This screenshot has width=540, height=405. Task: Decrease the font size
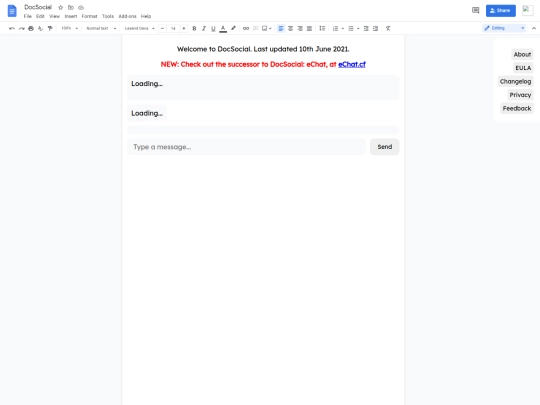coord(162,28)
